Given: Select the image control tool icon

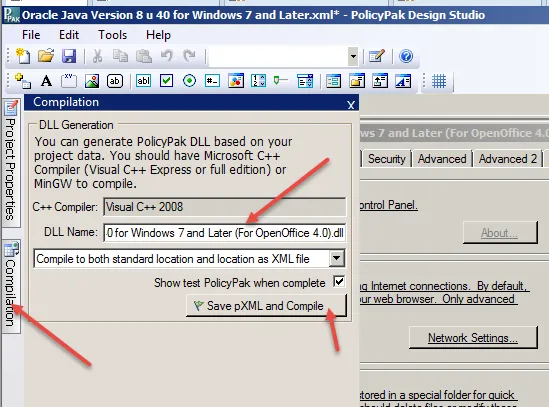Looking at the screenshot, I should pyautogui.click(x=92, y=81).
